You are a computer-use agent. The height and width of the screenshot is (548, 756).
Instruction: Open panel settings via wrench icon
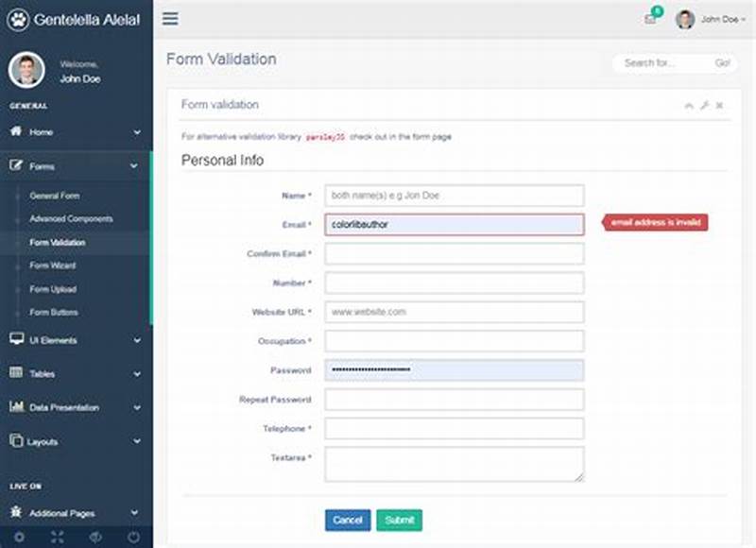[x=706, y=106]
